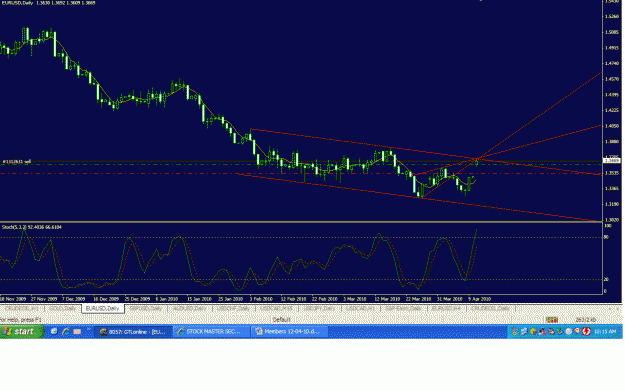The image size is (625, 391).
Task: Click the Default profile in status bar
Action: click(x=281, y=320)
